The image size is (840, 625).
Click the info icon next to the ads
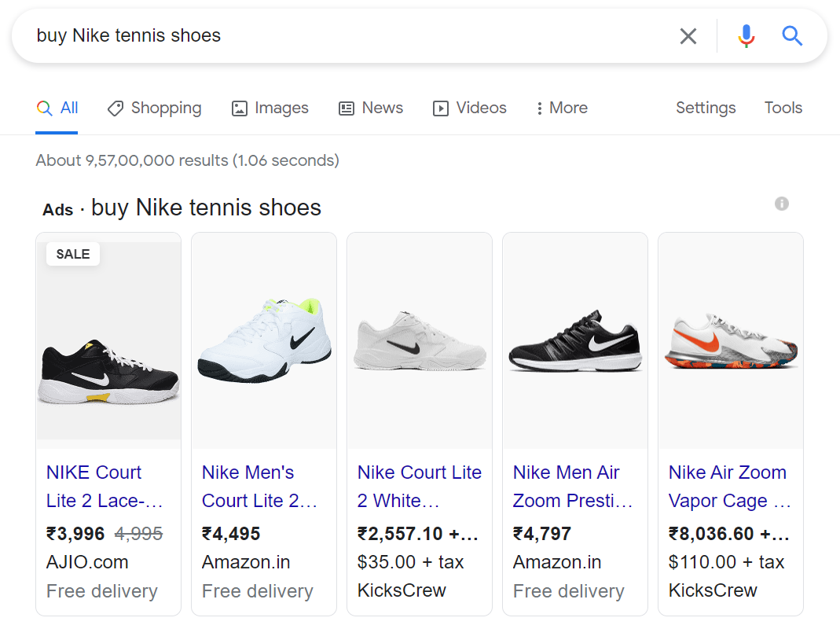[781, 204]
